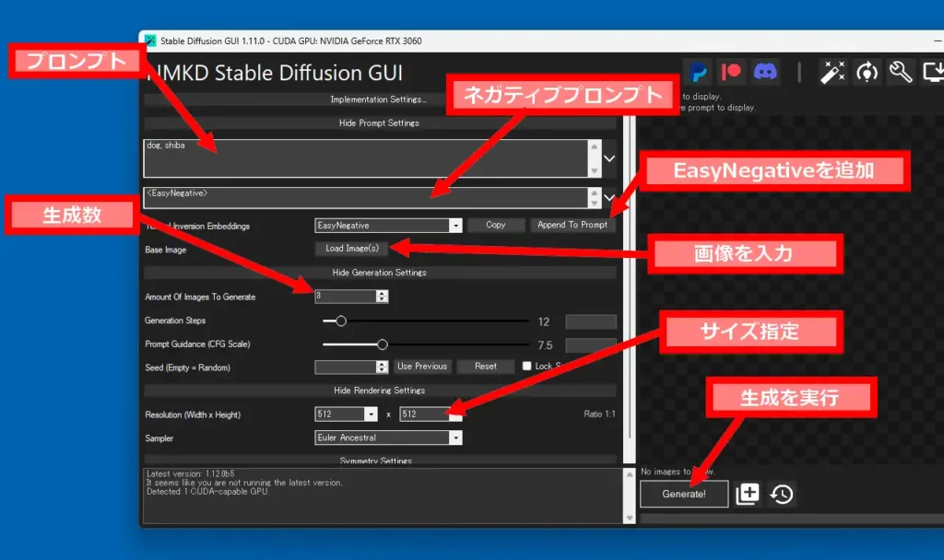Click the add-to-queue plus icon
Viewport: 944px width, 560px height.
click(747, 494)
